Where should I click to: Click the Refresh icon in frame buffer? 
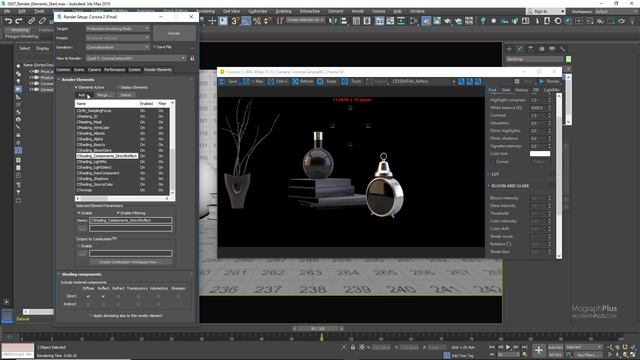coord(296,82)
